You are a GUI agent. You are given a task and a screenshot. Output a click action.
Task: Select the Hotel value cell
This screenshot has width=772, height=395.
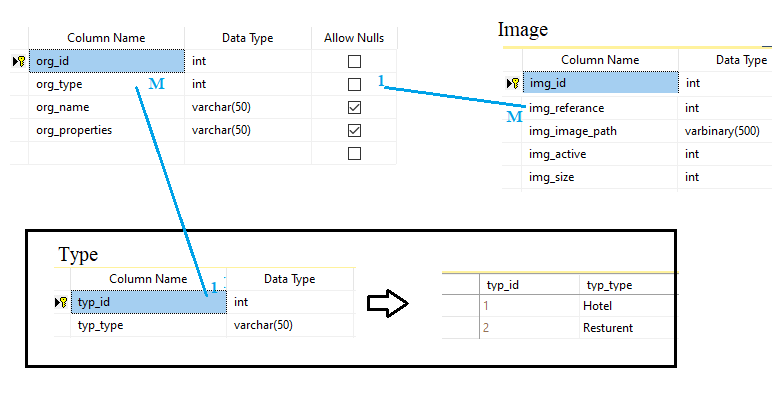(626, 306)
